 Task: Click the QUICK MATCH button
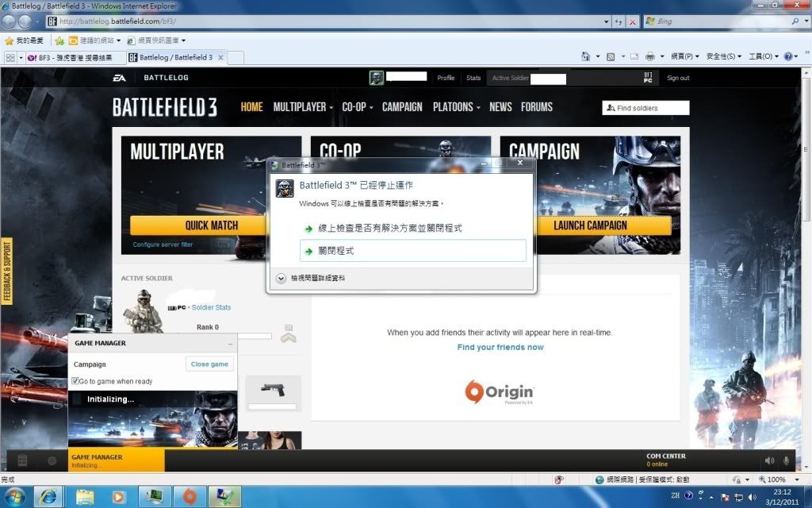coord(198,225)
